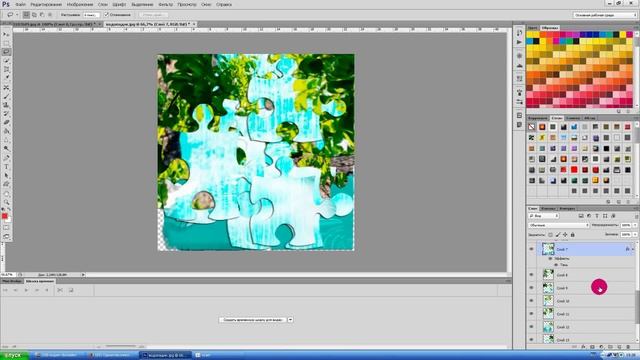Open the Справка menu
This screenshot has height=360, width=640.
coord(224,4)
